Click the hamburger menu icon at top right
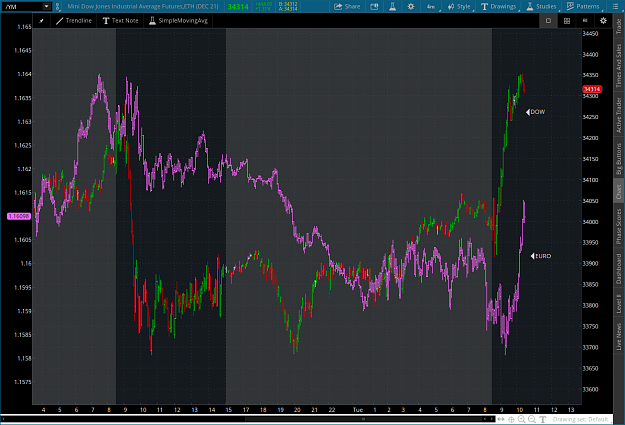Screen dimensions: 625x425 (x=615, y=6)
